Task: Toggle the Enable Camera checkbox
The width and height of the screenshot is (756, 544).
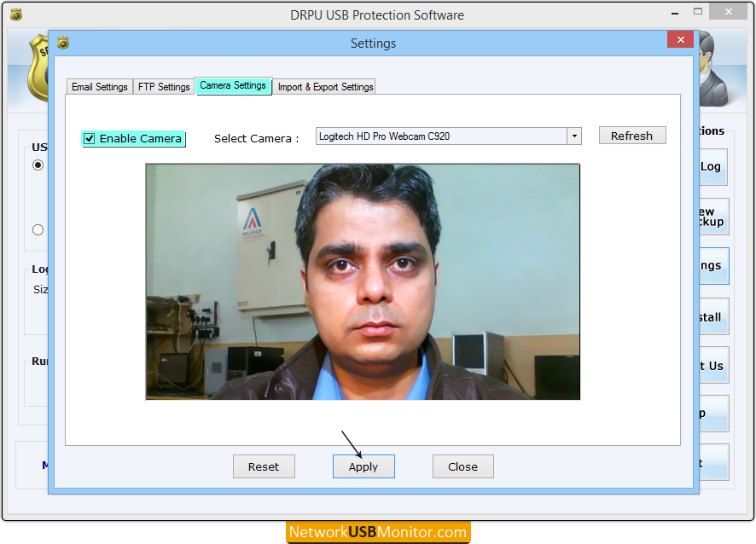Action: coord(90,139)
